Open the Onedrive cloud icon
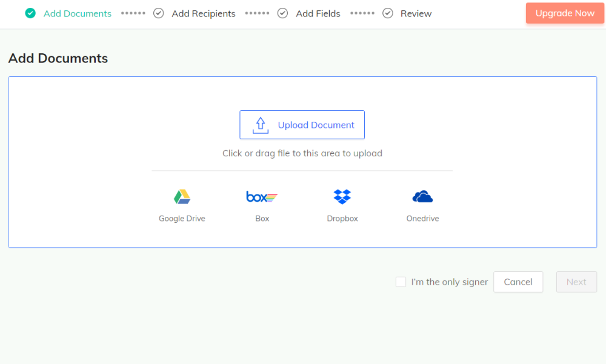Screen dimensions: 606x364 tap(422, 197)
